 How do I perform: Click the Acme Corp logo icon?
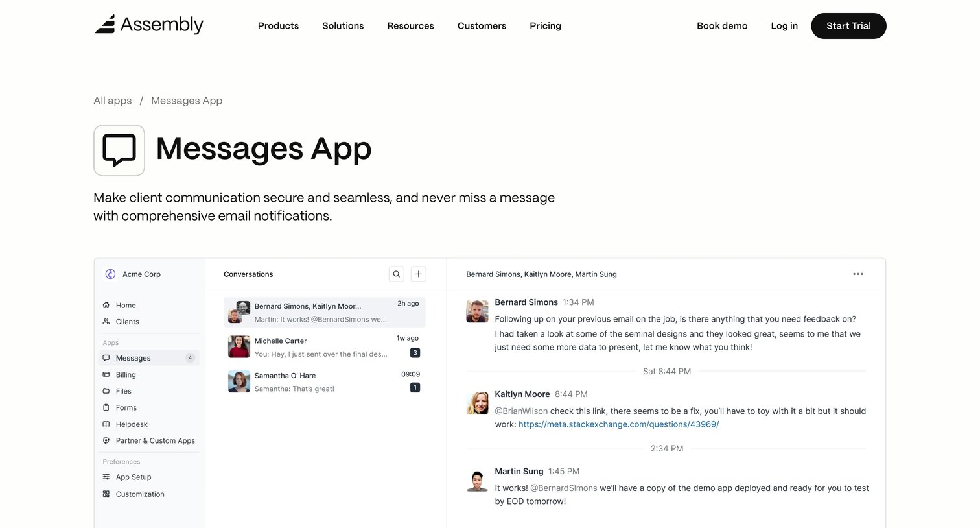[x=110, y=274]
